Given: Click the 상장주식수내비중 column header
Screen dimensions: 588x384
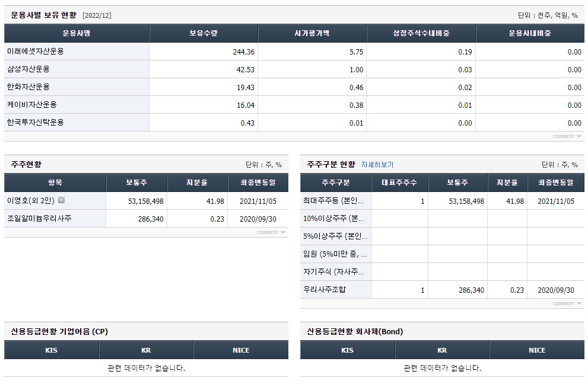Looking at the screenshot, I should (421, 33).
